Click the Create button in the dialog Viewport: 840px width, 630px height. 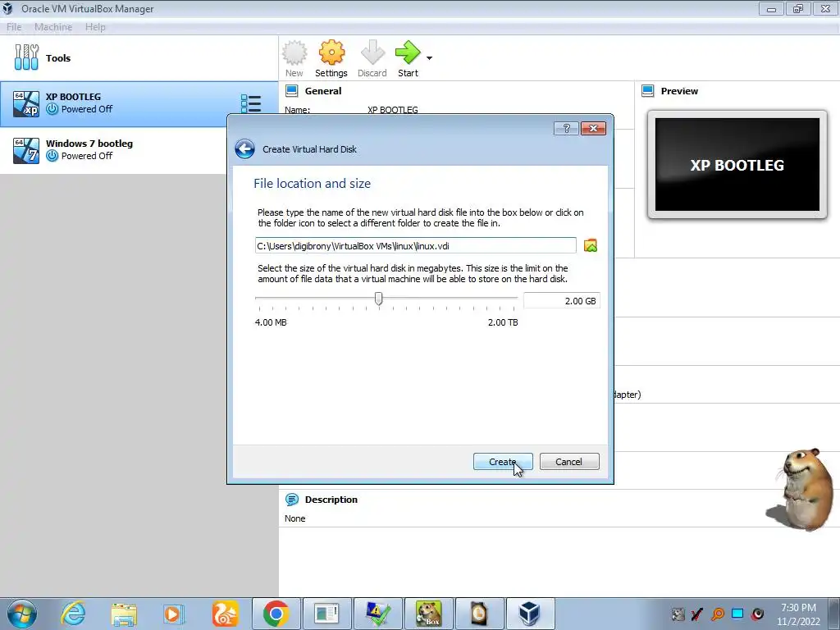503,461
